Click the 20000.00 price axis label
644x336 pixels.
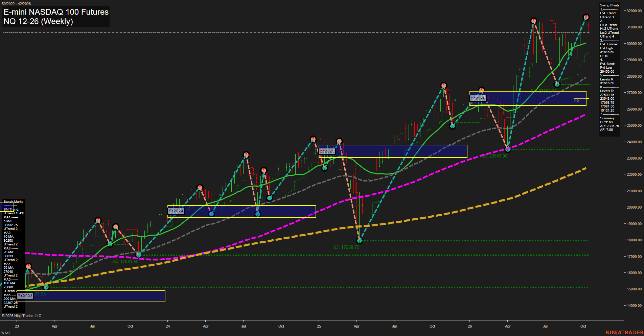[x=634, y=207]
